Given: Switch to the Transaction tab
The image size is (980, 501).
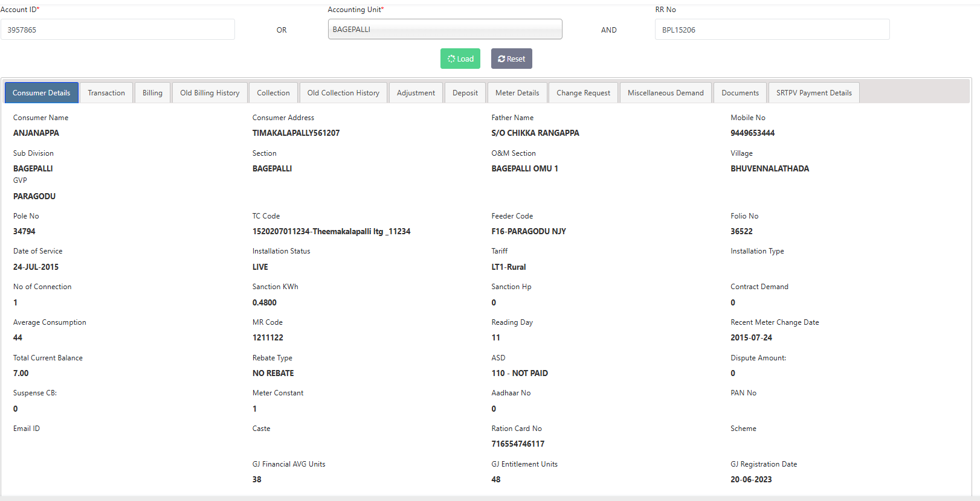Looking at the screenshot, I should coord(106,93).
